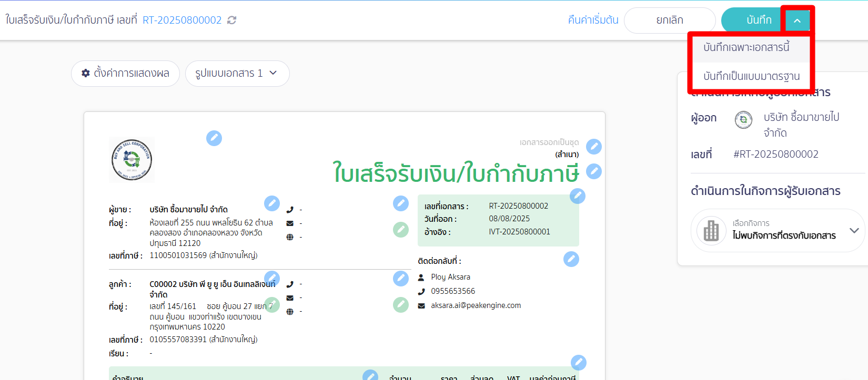Screen dimensions: 868x380
Task: Click the customer globe website icon
Action: coord(290,312)
